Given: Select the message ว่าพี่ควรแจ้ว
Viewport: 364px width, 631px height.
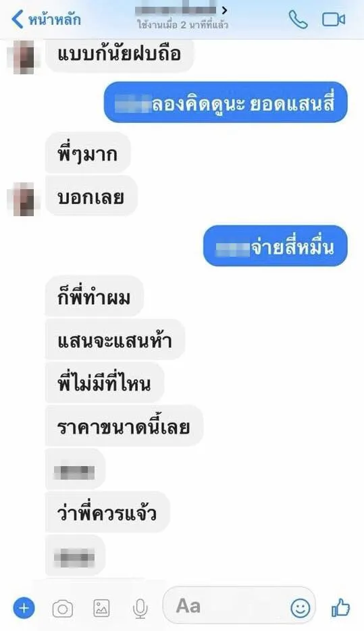Looking at the screenshot, I should point(107,512).
